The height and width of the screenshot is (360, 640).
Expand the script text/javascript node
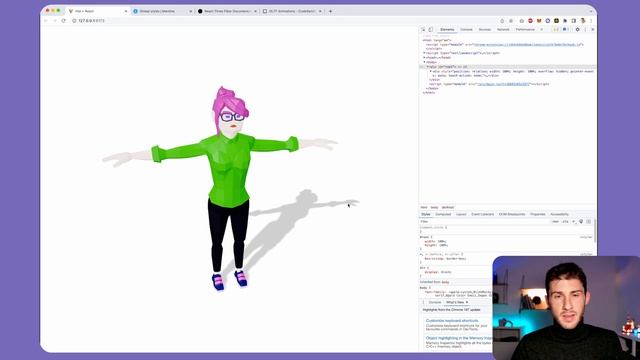[424, 53]
